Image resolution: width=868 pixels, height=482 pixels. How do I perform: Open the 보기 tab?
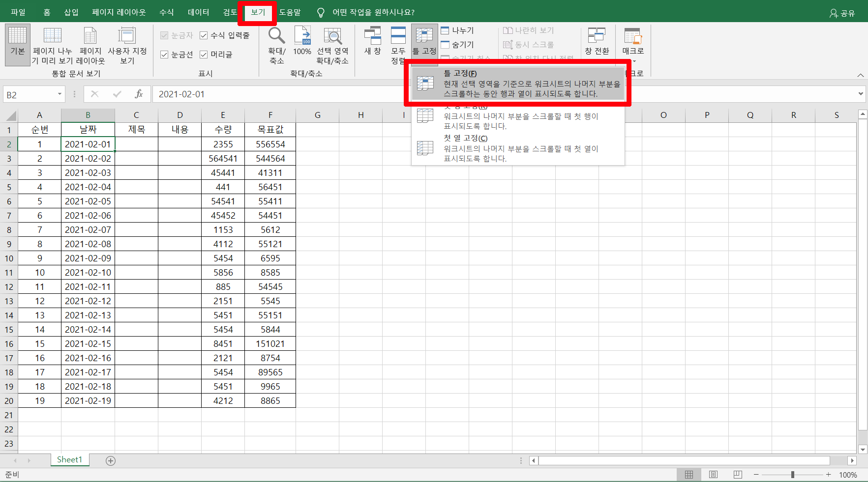coord(258,12)
